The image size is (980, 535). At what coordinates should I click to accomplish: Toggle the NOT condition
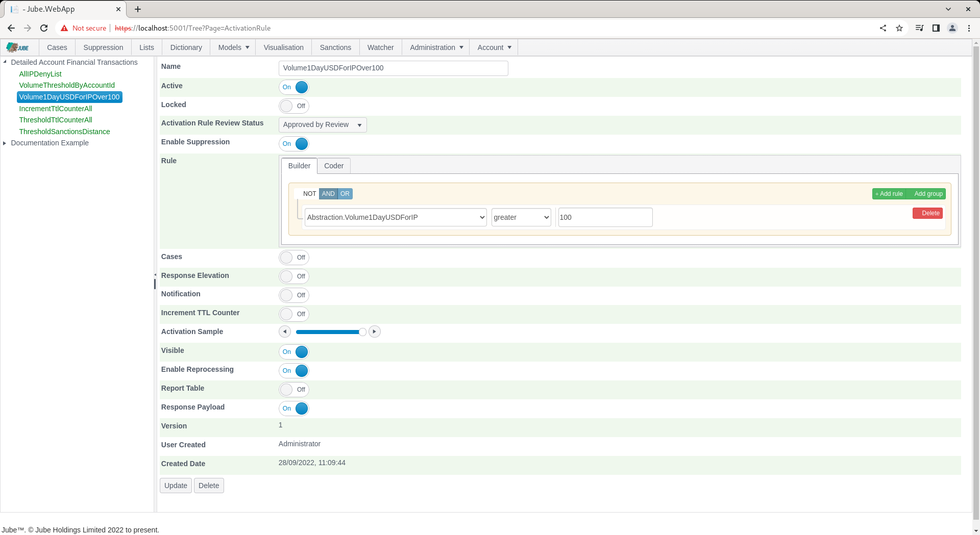[x=306, y=194]
